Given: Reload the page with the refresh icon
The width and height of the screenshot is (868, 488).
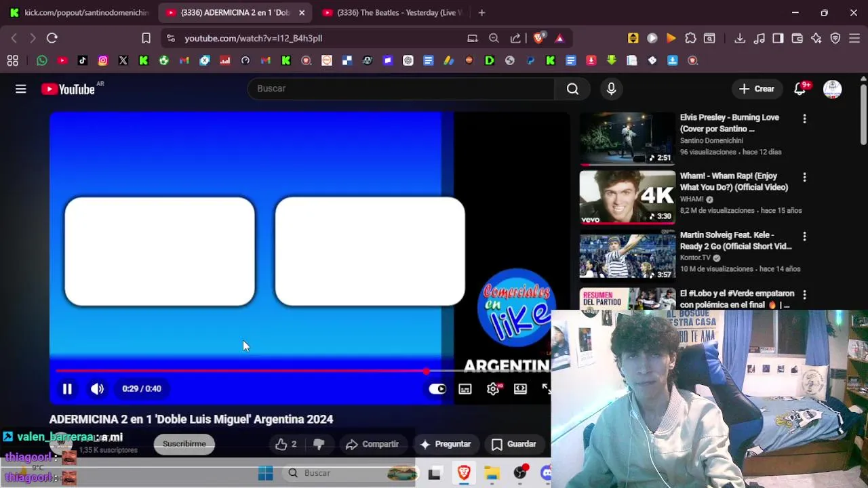Looking at the screenshot, I should 52,38.
